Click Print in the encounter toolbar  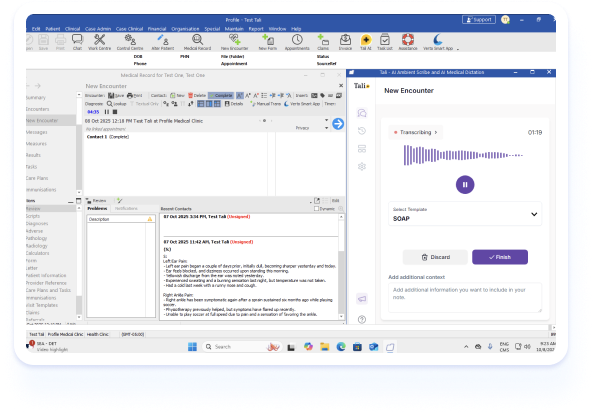click(x=135, y=96)
